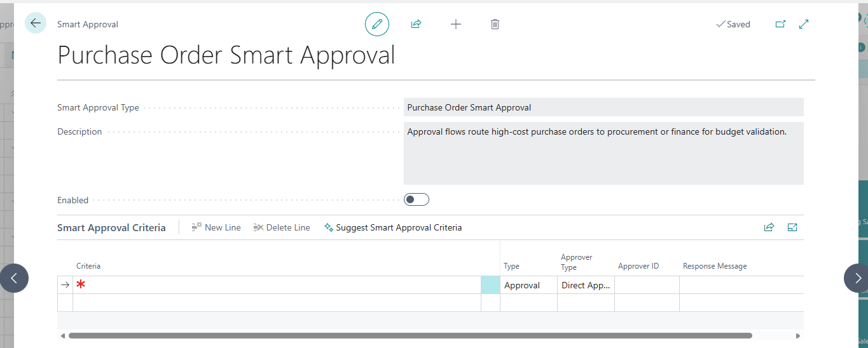Click the Response Message column header
This screenshot has width=868, height=348.
tap(715, 266)
